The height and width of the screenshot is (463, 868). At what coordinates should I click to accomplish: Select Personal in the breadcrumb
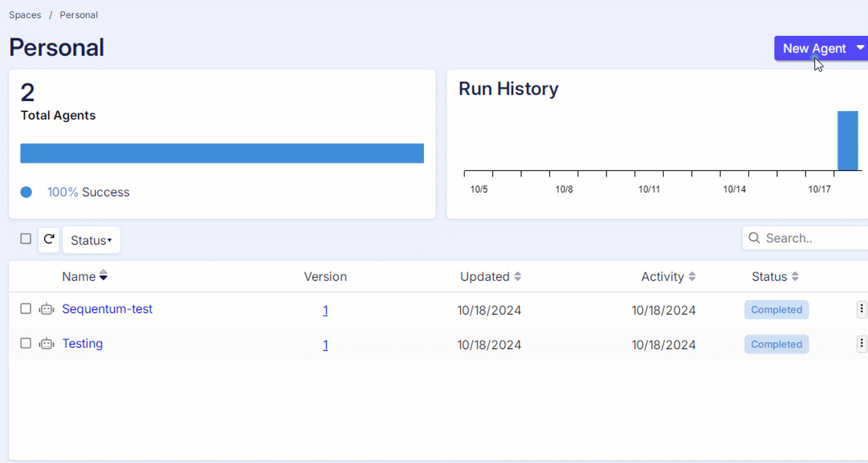79,15
